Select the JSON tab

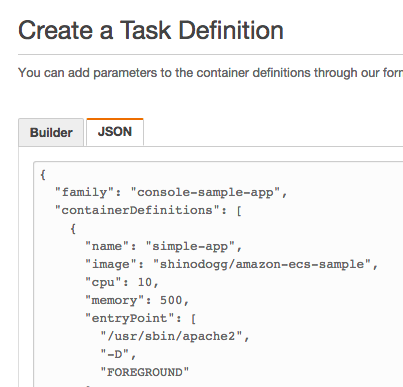pyautogui.click(x=115, y=132)
